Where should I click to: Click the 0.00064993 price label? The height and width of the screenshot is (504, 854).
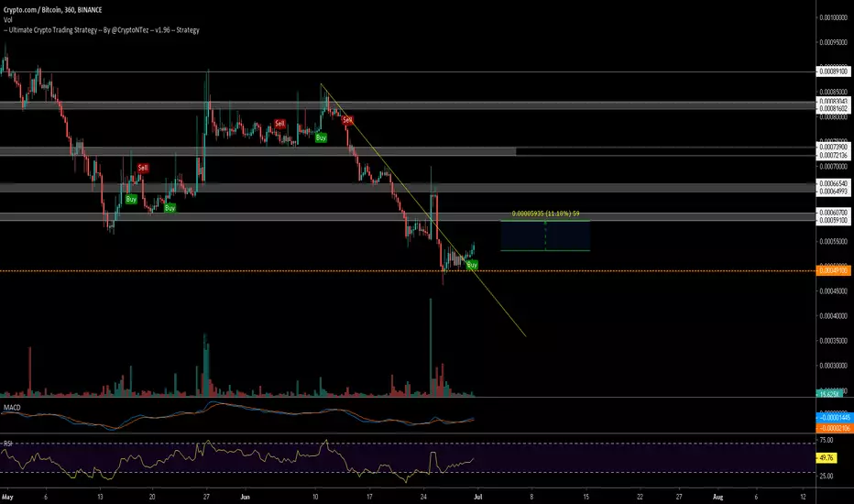[834, 192]
